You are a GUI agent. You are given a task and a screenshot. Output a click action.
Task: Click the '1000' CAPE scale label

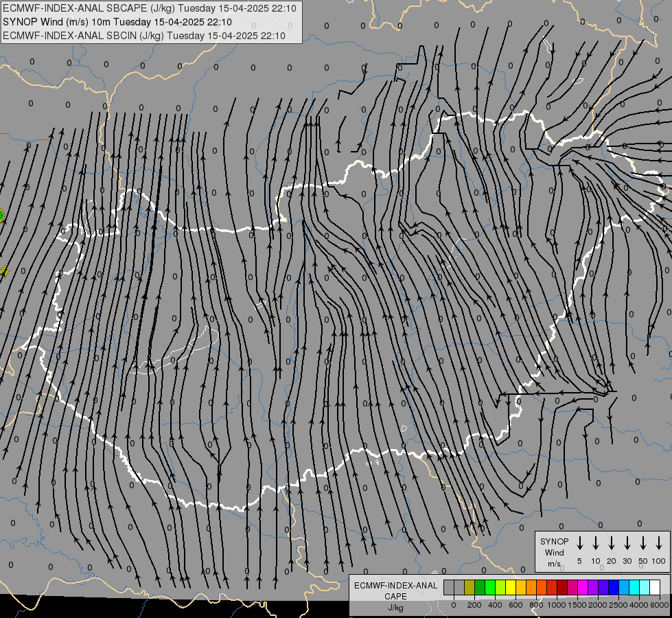pos(557,605)
